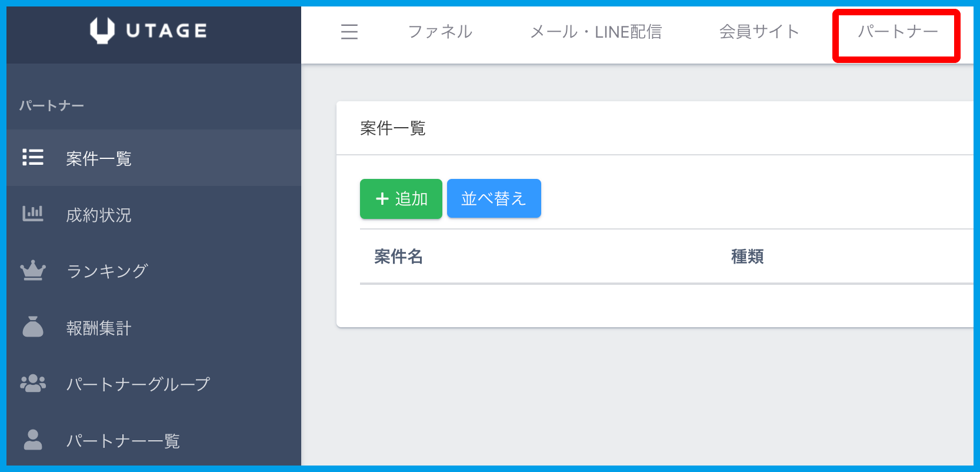Click the パートナー section heading in sidebar
Image resolution: width=980 pixels, height=472 pixels.
[x=52, y=106]
